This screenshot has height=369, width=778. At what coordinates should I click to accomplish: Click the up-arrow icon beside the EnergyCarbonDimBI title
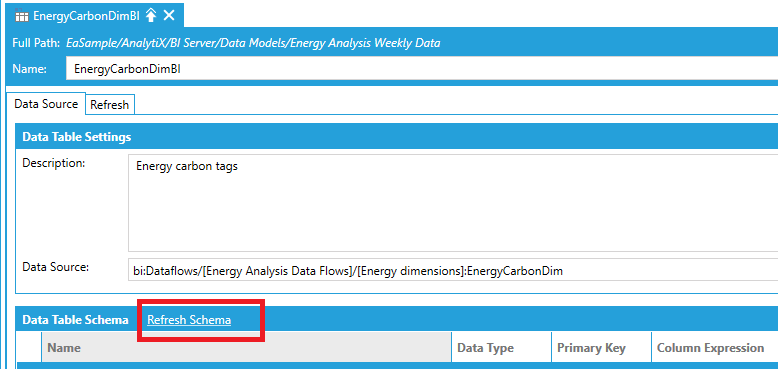point(151,15)
